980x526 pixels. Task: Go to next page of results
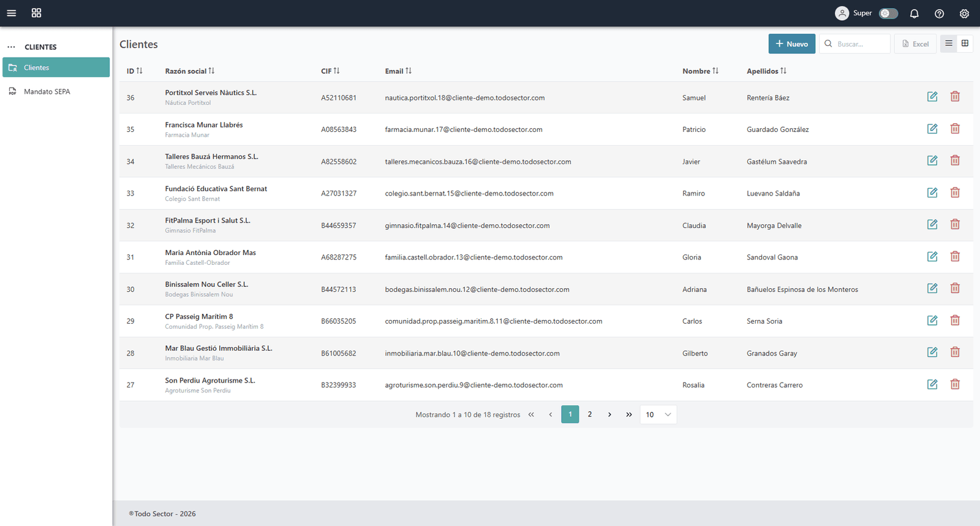click(x=609, y=414)
